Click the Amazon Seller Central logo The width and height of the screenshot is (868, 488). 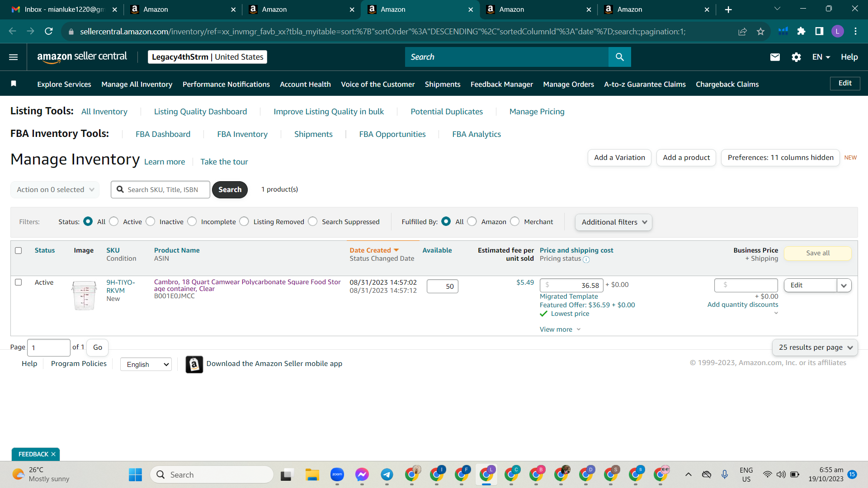pos(82,57)
